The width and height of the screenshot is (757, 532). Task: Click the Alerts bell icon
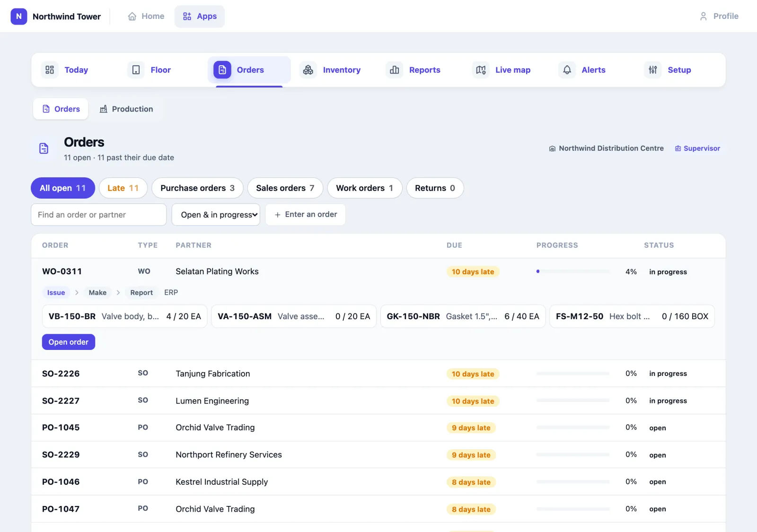coord(567,70)
